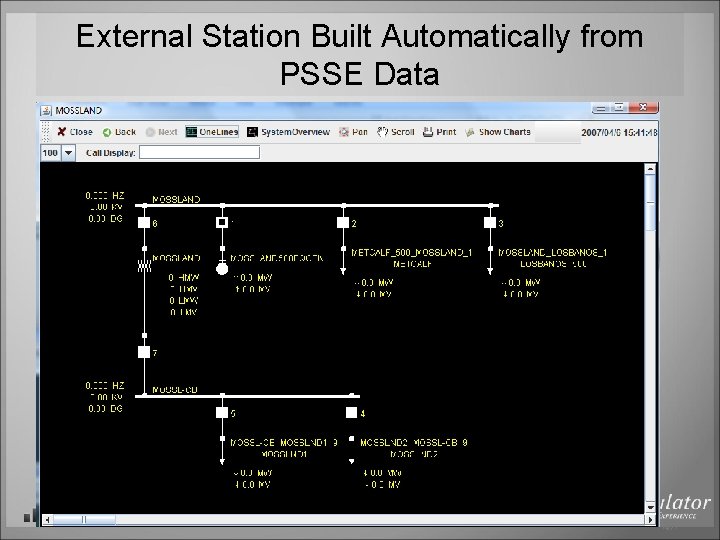Minimize the MOSSLAND window
Viewport: 720px width, 540px height.
coord(601,108)
